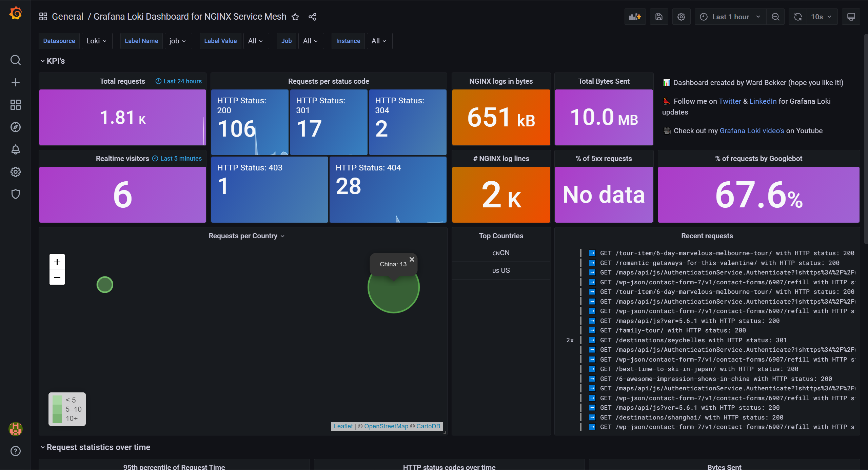Open the Grafana Loki video's link
Screen dimensions: 868x470
click(752, 130)
